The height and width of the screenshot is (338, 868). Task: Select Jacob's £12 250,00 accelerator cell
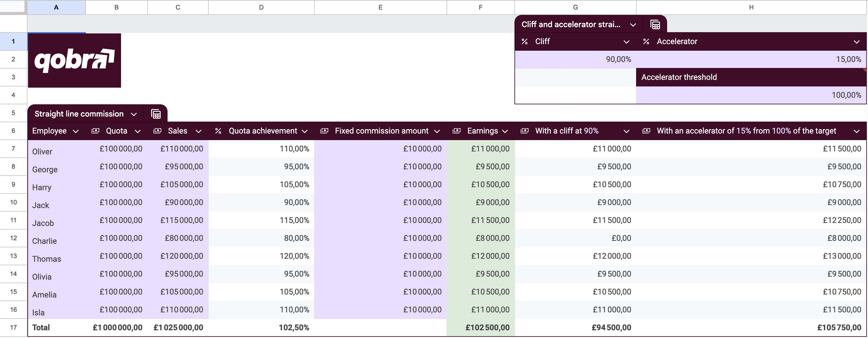751,220
